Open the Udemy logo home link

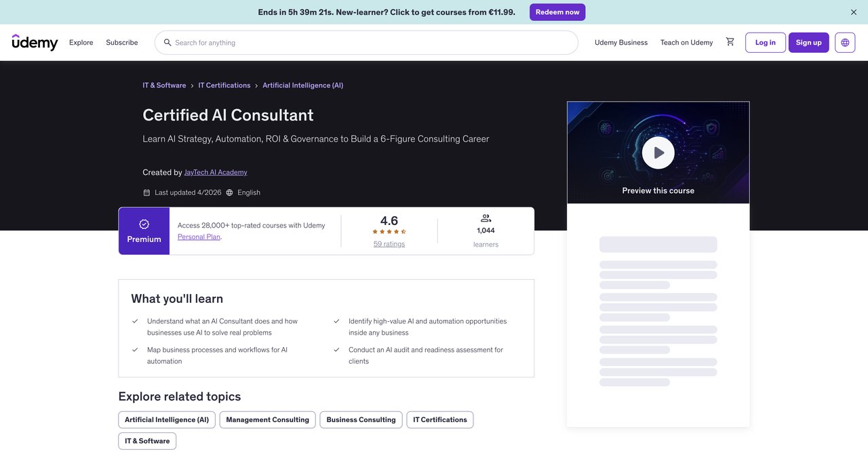(x=35, y=42)
